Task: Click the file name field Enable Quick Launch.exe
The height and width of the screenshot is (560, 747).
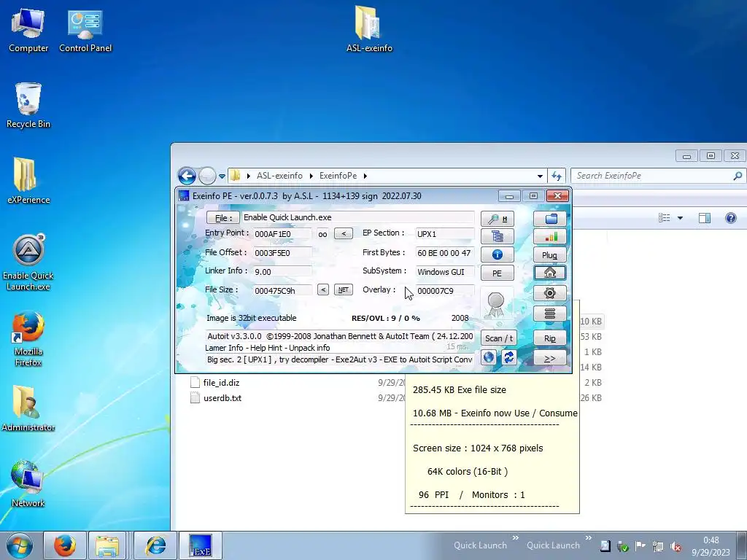Action: pos(357,217)
